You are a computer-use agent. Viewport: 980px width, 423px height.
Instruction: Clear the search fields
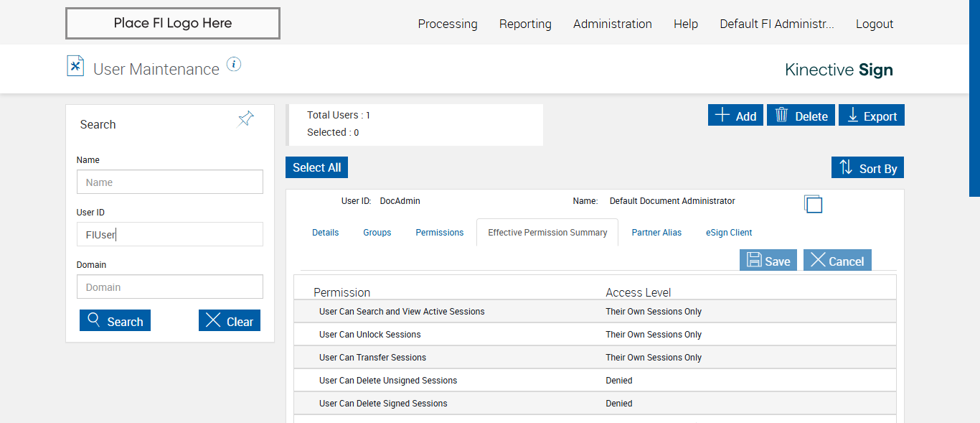[x=229, y=321]
